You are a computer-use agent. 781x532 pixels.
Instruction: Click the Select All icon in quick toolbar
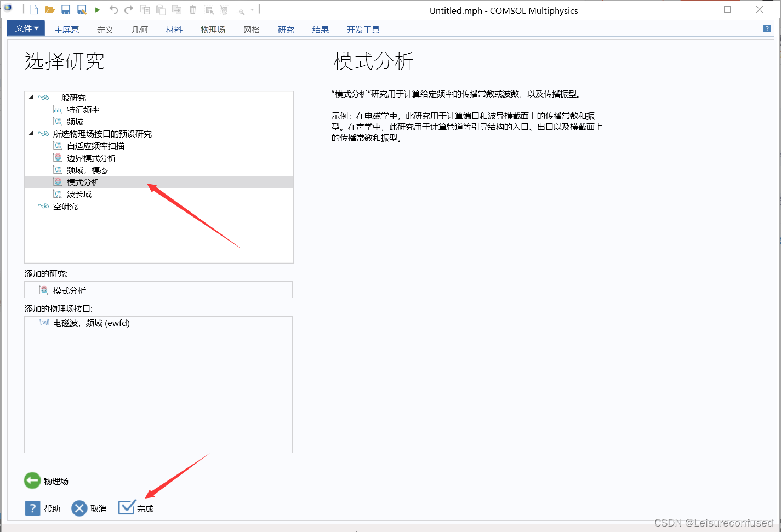coord(209,9)
